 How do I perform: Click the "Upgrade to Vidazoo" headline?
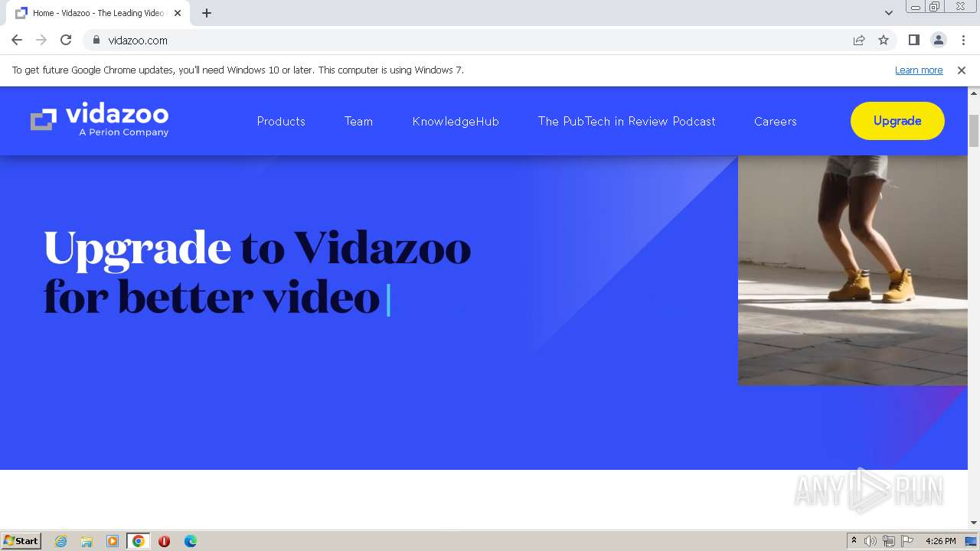[257, 249]
